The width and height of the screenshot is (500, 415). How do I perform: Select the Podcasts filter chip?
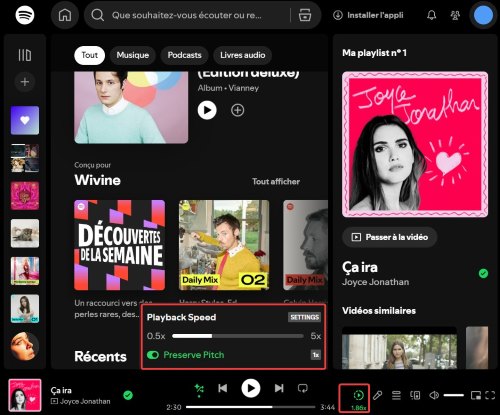[x=184, y=55]
